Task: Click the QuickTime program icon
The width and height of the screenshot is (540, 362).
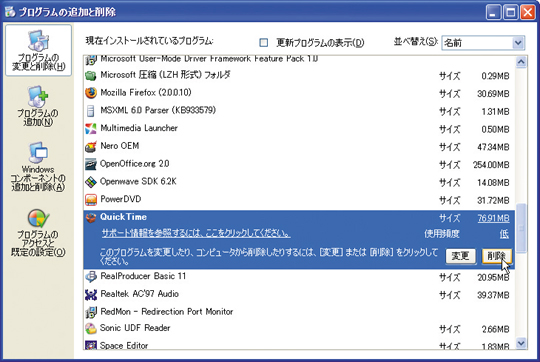Action: [91, 218]
